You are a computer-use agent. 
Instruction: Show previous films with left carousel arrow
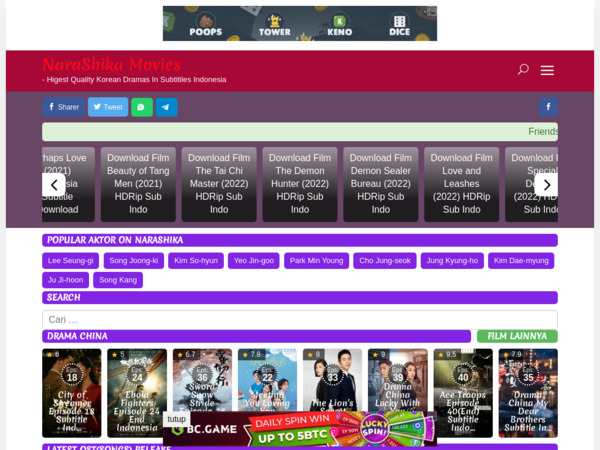pyautogui.click(x=54, y=185)
